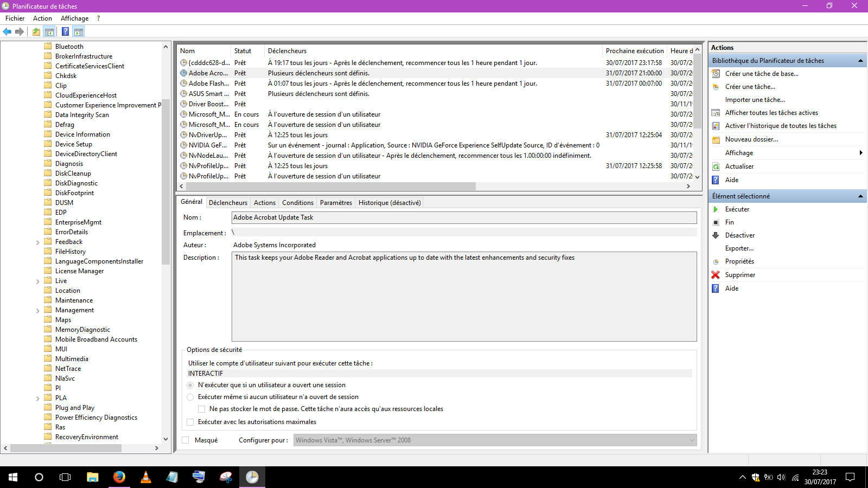
Task: Open Cortana search circle in taskbar
Action: click(x=39, y=477)
